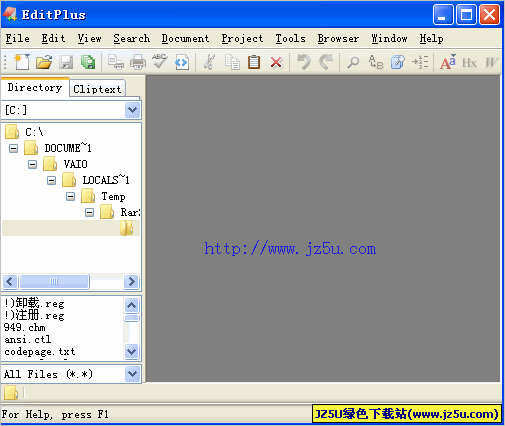Click the file list scroll down arrow
Screen dimensions: 505x426
click(x=132, y=351)
